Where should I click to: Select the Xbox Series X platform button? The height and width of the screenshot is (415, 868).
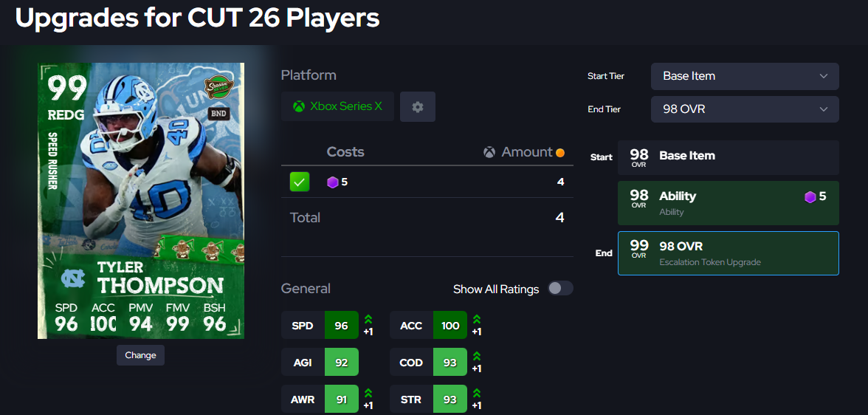tap(337, 106)
